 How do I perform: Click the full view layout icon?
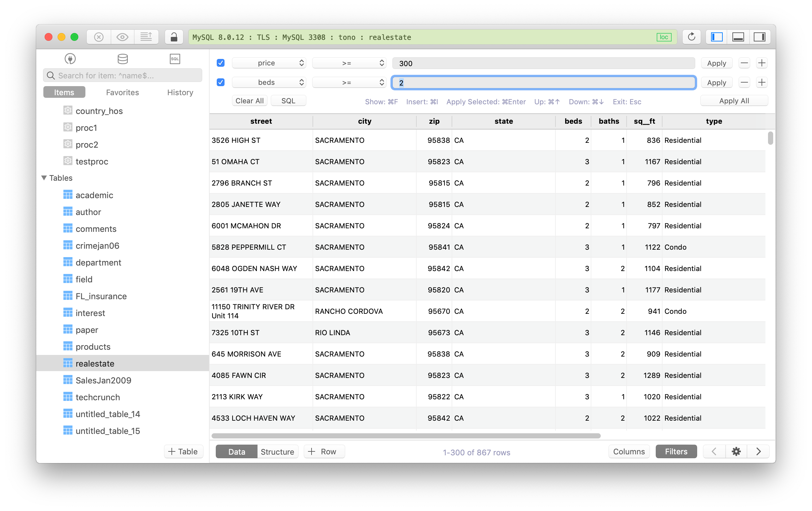tap(737, 37)
